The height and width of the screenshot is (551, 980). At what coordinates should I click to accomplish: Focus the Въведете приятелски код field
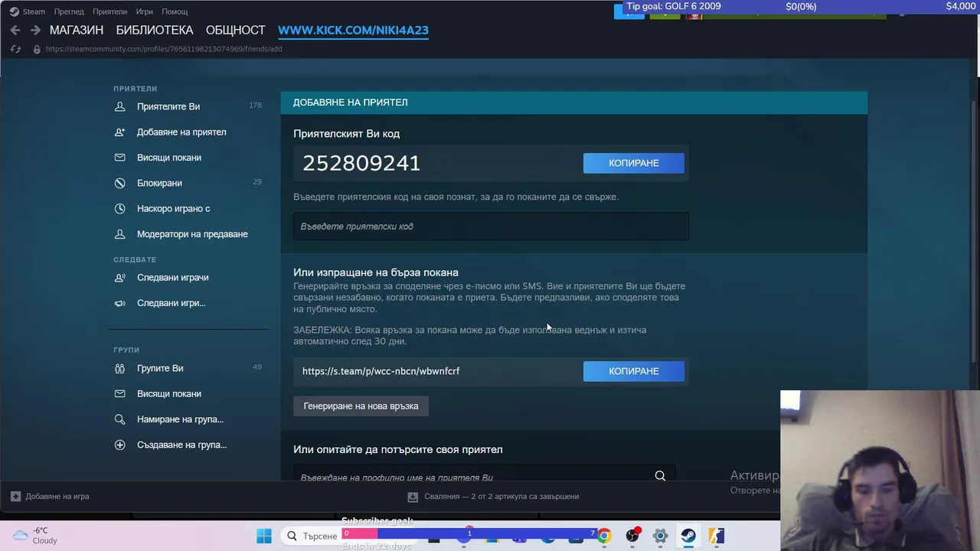[x=491, y=227]
